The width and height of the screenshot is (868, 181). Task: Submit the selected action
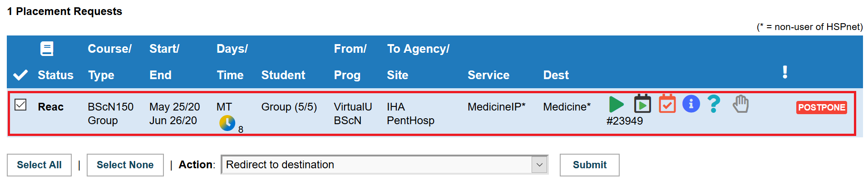point(589,165)
